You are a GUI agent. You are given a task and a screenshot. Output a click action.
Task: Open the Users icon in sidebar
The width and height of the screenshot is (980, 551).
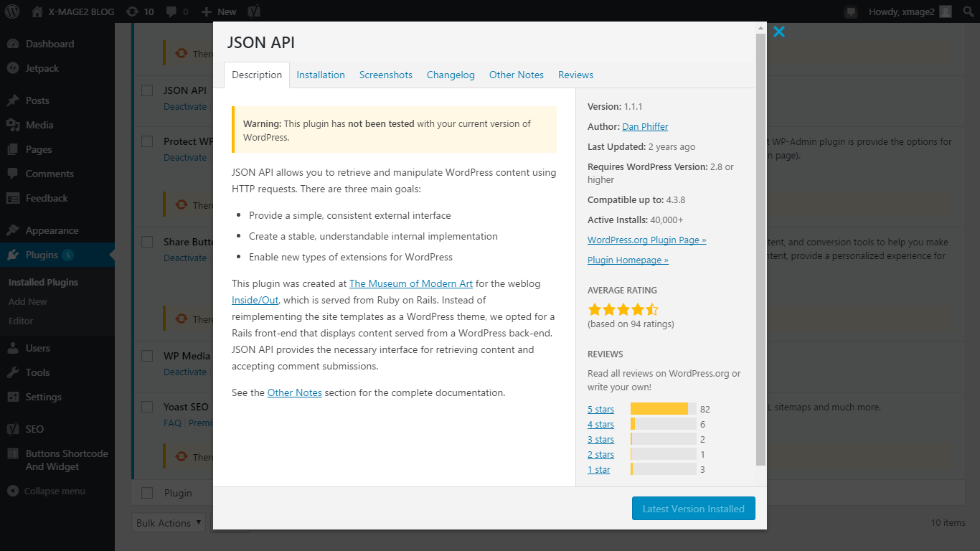click(x=13, y=348)
